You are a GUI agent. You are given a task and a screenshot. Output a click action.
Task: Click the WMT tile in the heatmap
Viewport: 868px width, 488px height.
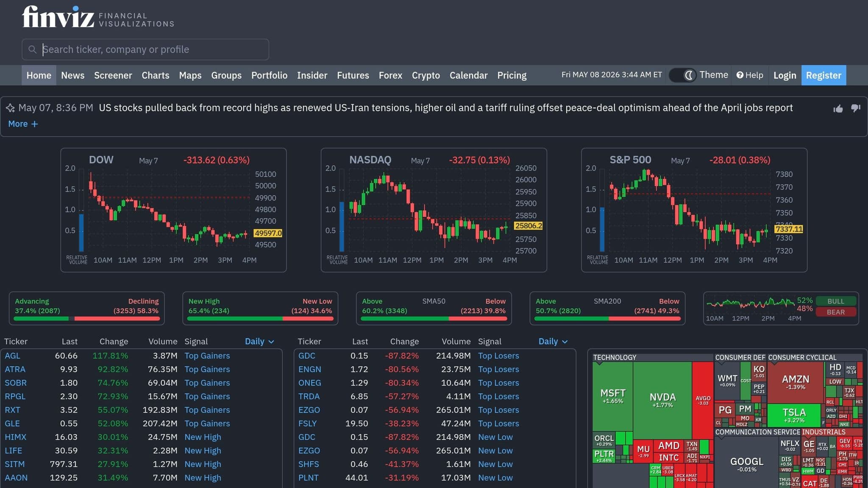tap(727, 380)
